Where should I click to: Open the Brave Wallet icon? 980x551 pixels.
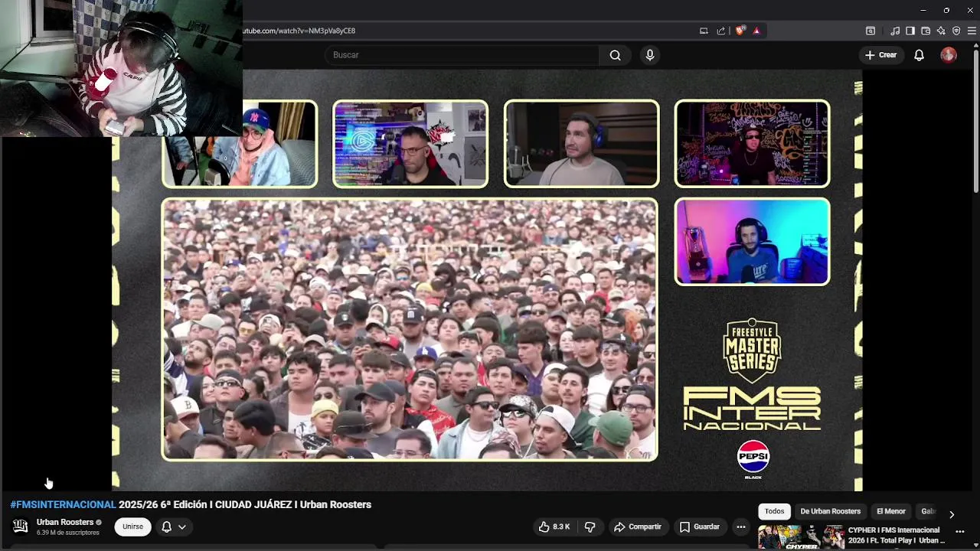[x=926, y=31]
